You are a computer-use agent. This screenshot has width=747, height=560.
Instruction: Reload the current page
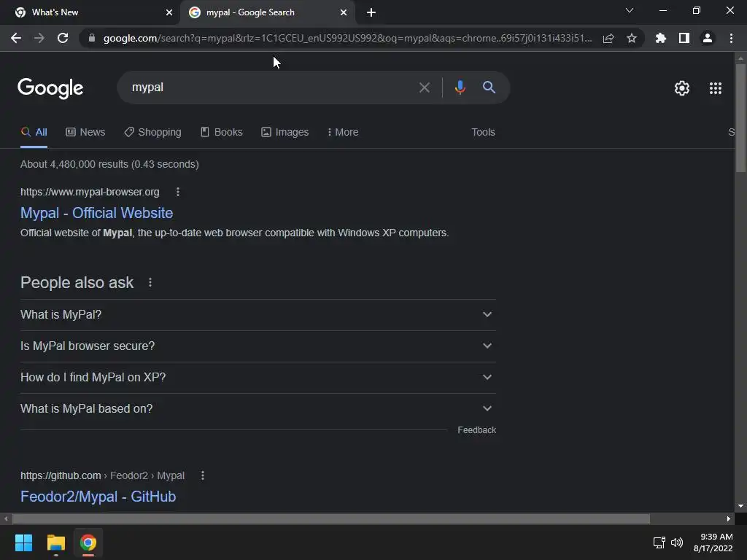(63, 38)
